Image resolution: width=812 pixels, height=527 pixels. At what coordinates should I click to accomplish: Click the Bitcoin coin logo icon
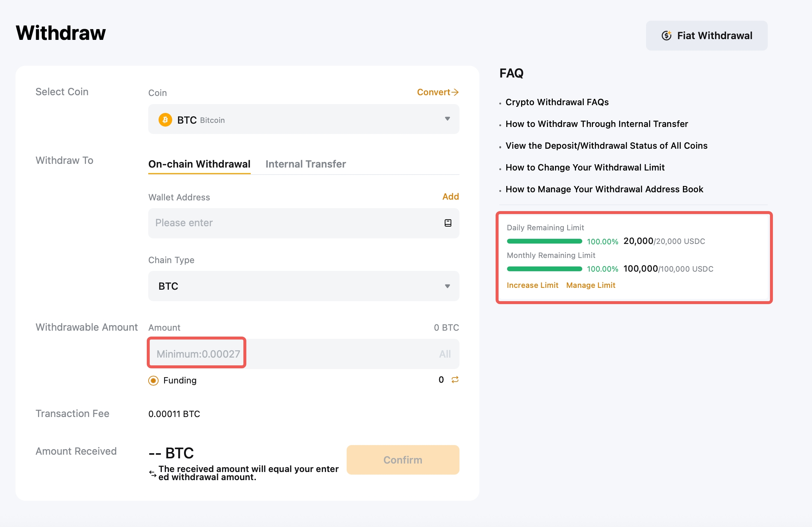click(165, 120)
